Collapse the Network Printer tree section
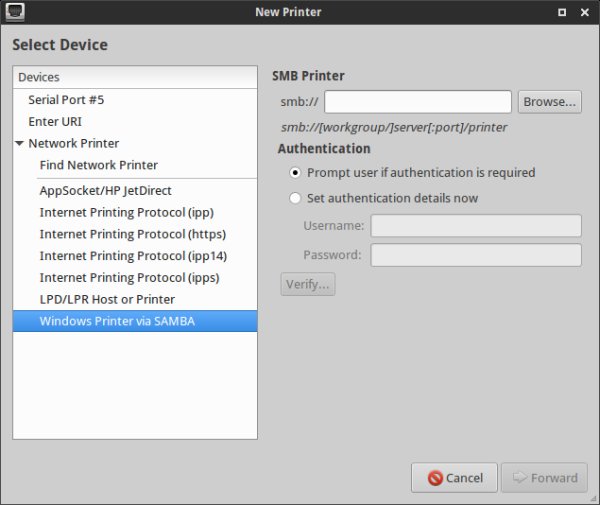 point(20,144)
